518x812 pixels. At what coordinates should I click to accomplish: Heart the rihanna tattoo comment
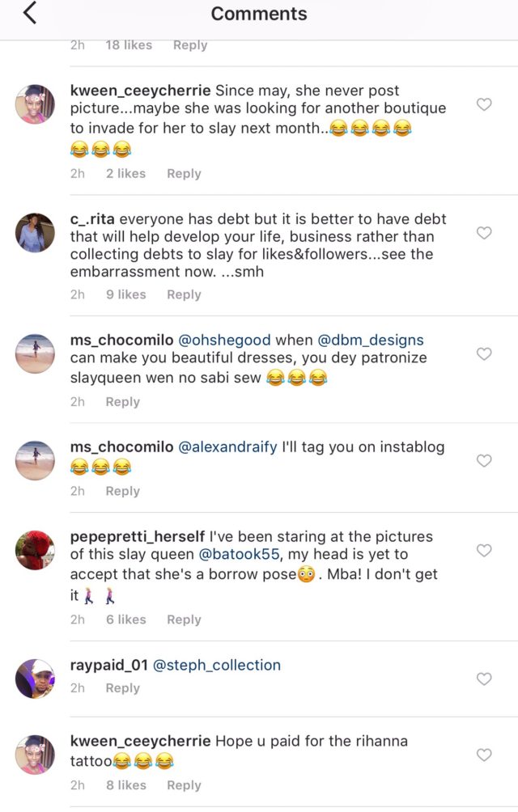point(484,755)
